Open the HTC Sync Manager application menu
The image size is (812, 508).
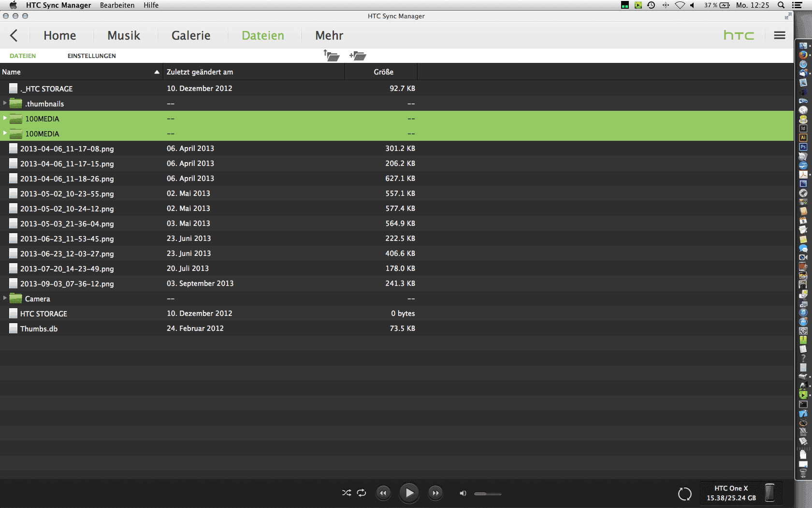(58, 5)
